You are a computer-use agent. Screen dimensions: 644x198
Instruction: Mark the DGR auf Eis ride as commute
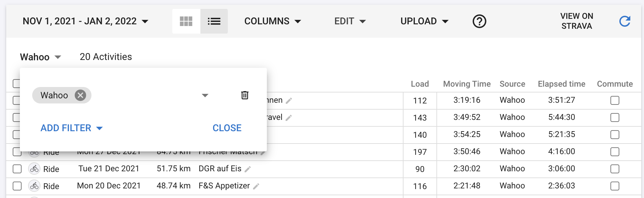pyautogui.click(x=615, y=169)
